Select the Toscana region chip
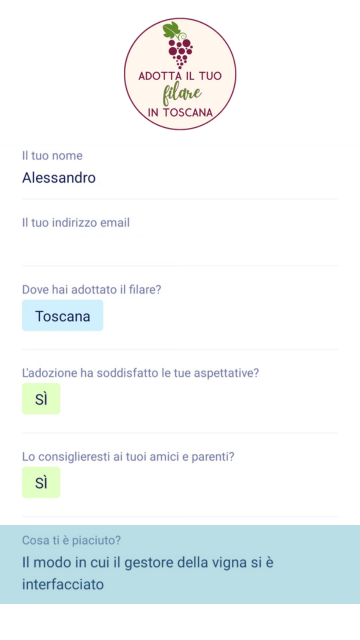The height and width of the screenshot is (640, 360). click(62, 316)
